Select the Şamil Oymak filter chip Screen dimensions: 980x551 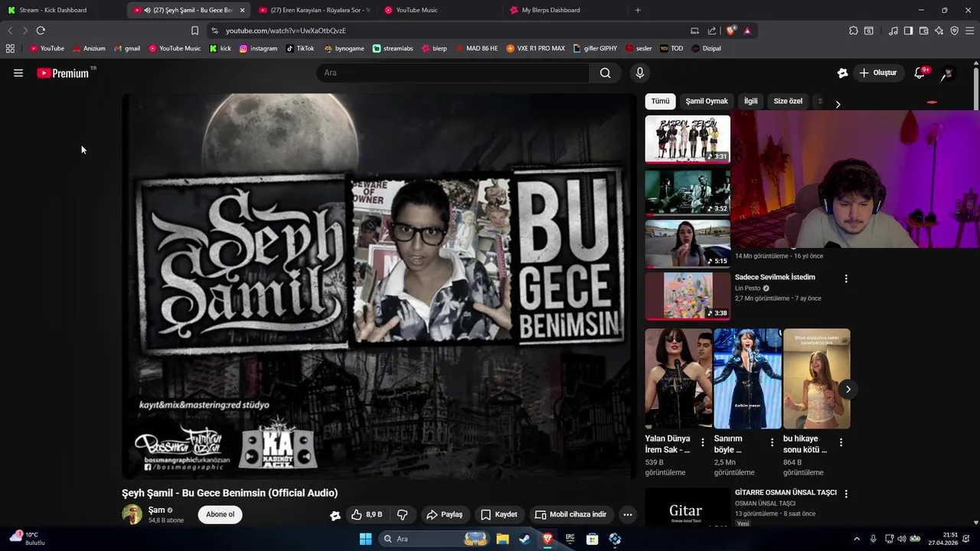point(707,101)
